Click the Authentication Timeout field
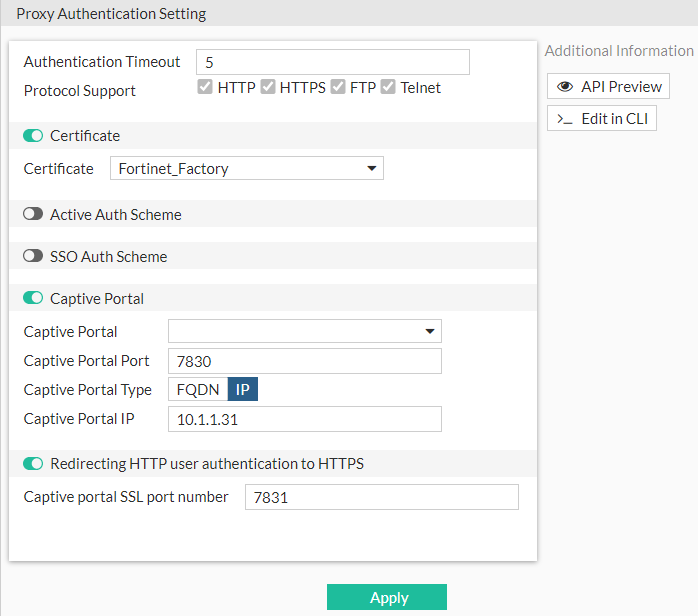This screenshot has height=616, width=698. click(x=332, y=62)
